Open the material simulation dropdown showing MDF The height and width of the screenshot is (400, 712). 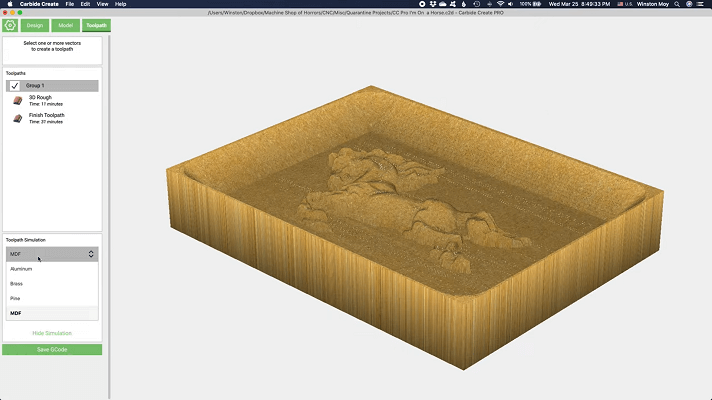52,254
